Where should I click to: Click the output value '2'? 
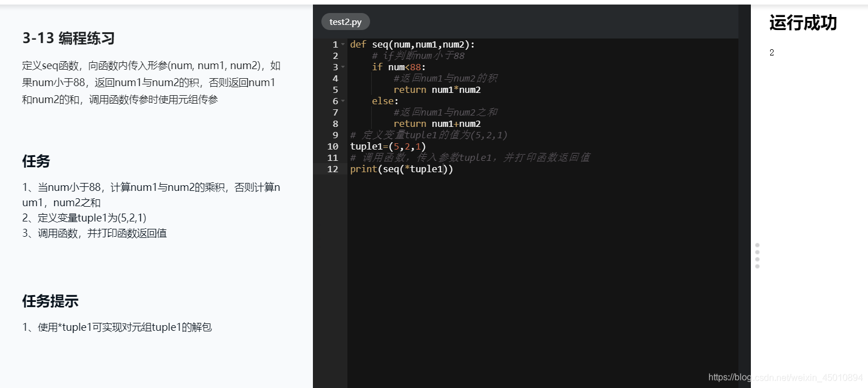pyautogui.click(x=772, y=53)
